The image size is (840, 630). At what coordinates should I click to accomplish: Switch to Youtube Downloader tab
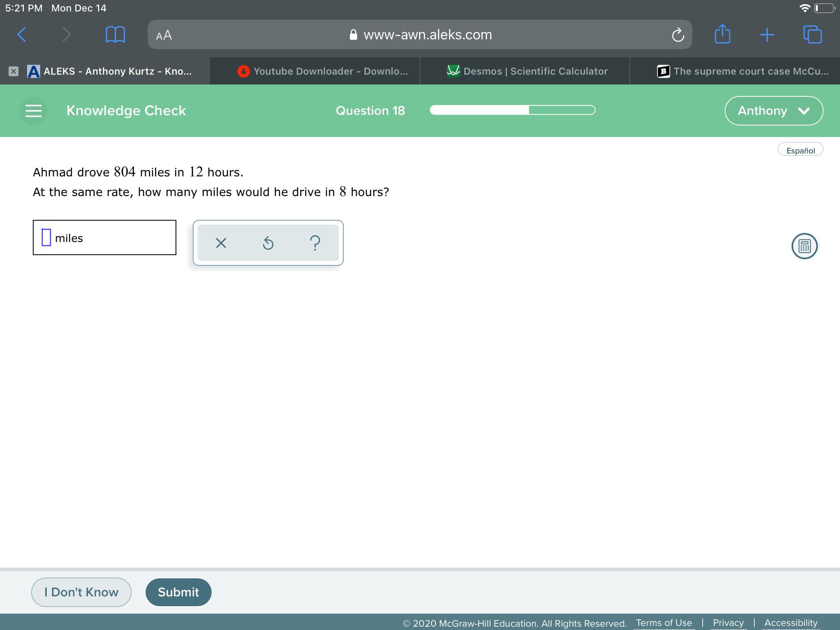[x=323, y=71]
